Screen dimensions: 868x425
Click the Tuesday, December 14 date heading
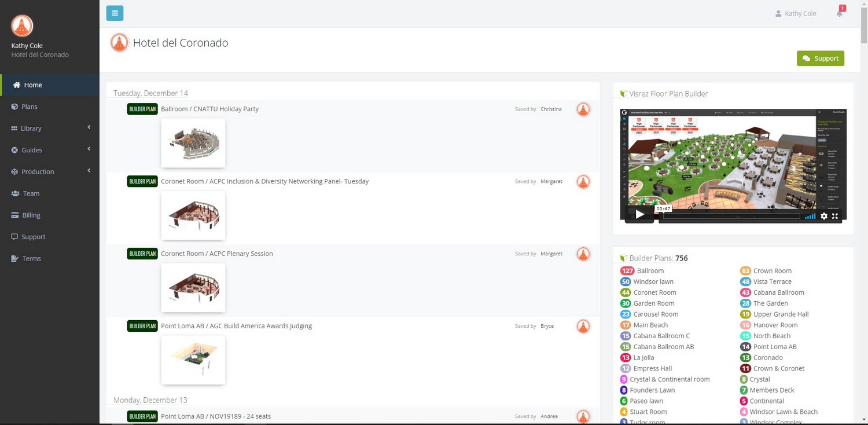tap(150, 93)
